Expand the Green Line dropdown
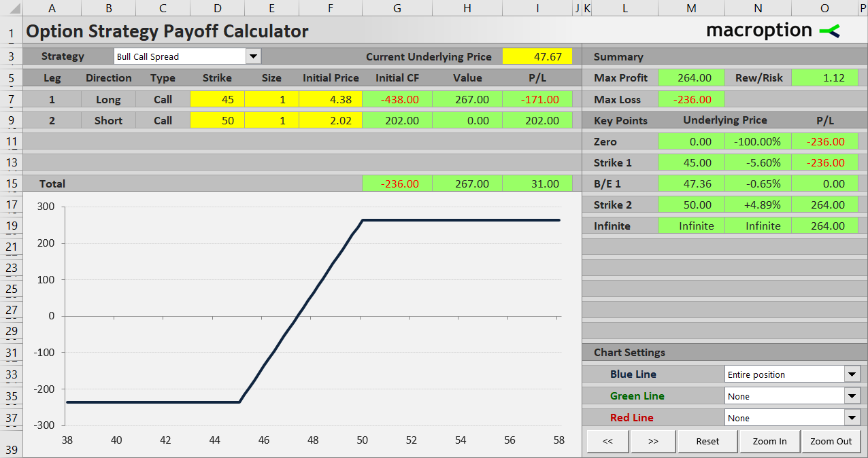 coord(852,395)
